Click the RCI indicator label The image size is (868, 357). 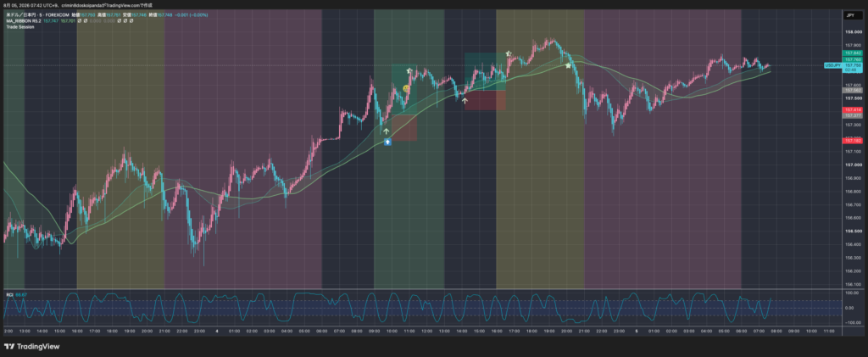[x=8, y=293]
